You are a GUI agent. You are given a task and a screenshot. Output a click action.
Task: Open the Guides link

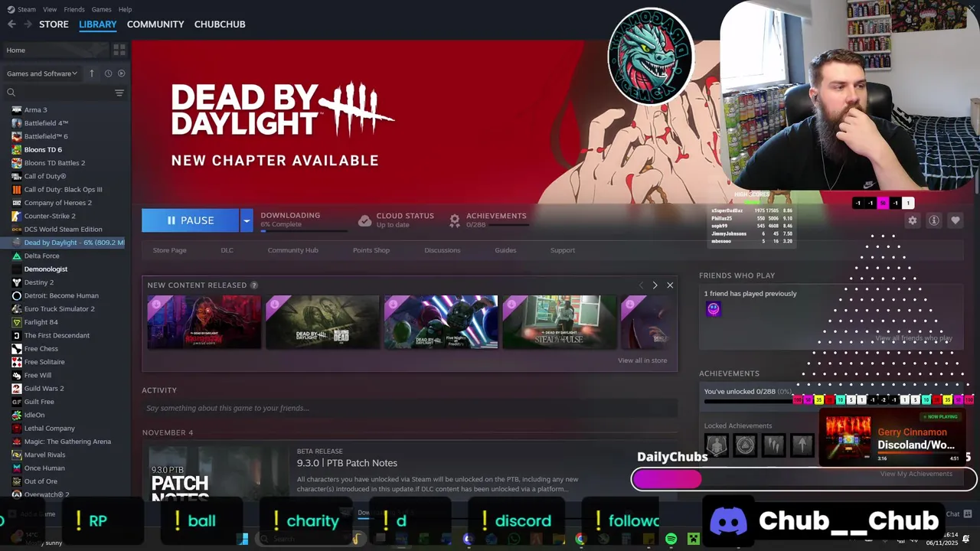505,250
